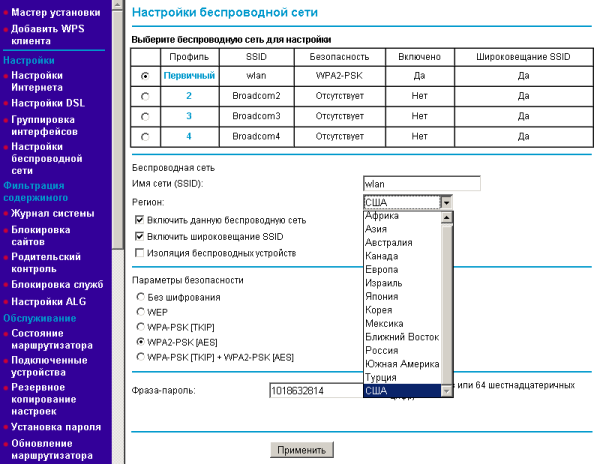The image size is (597, 464).
Task: Click the sidebar scroll up arrow
Action: point(118,5)
